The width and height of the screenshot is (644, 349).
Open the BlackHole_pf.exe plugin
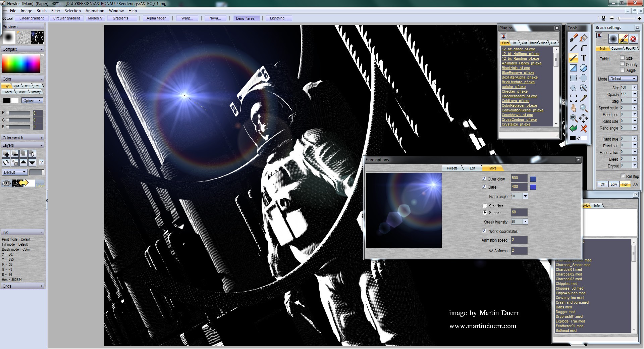[516, 68]
